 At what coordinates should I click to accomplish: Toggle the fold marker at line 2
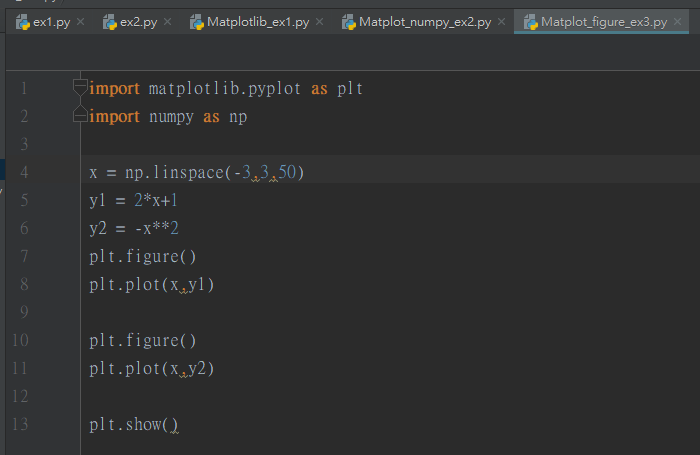[80, 114]
